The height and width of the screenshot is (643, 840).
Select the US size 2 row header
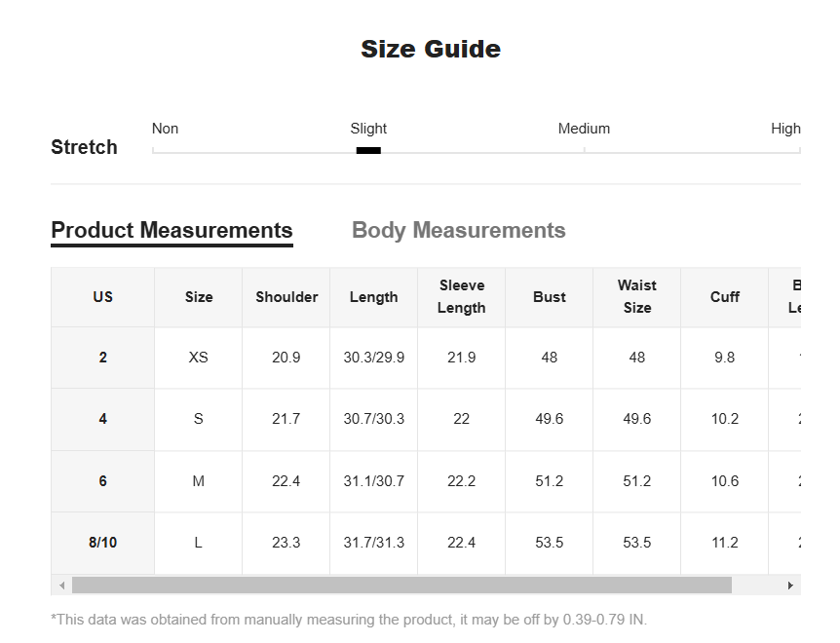coord(103,358)
